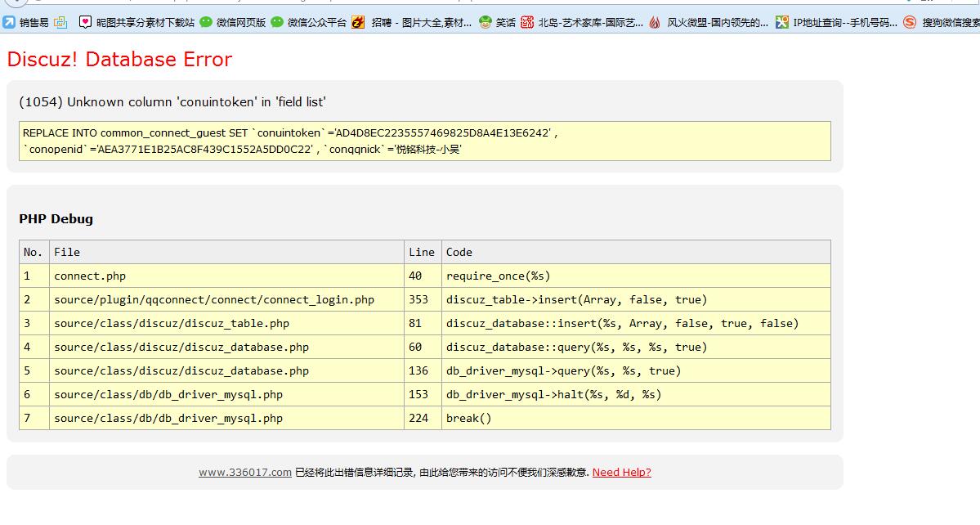980x525 pixels.
Task: Open the 微信网页版 green chat icon
Action: 206,22
